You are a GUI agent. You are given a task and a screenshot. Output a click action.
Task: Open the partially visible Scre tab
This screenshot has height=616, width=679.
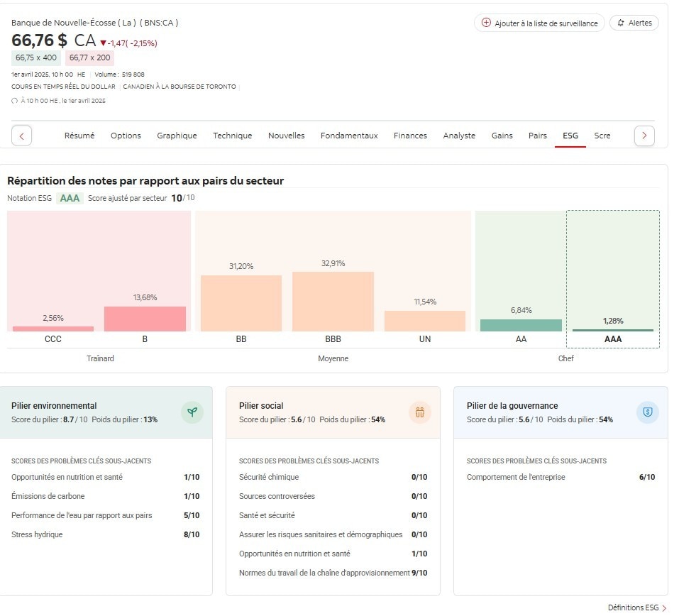602,136
